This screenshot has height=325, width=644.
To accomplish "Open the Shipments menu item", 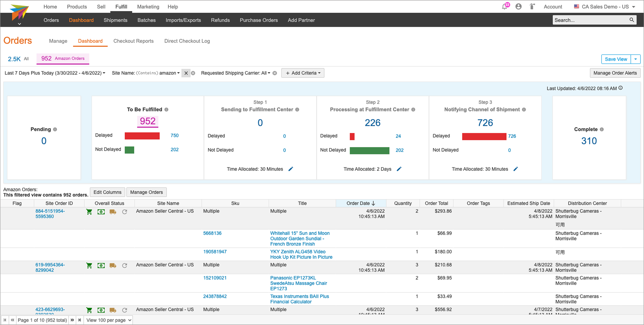I will [x=115, y=20].
